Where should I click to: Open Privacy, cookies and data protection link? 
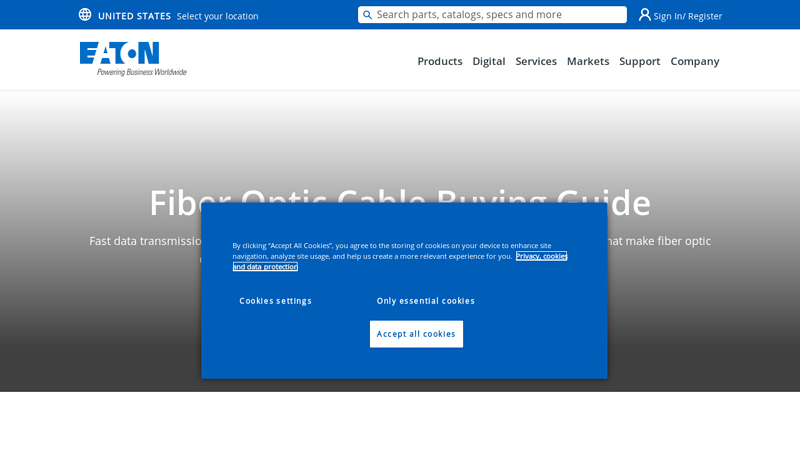(x=541, y=256)
